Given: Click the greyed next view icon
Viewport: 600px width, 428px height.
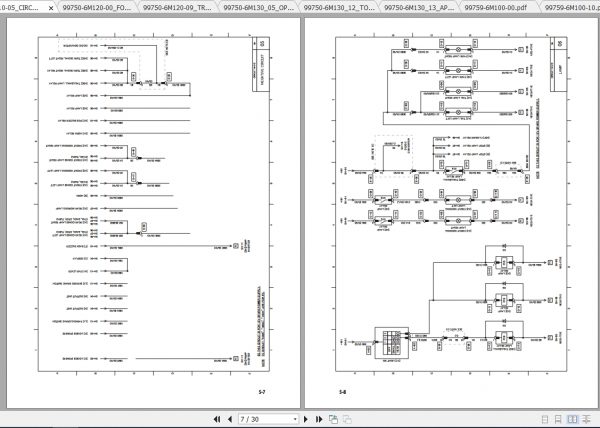Looking at the screenshot, I should (347, 419).
